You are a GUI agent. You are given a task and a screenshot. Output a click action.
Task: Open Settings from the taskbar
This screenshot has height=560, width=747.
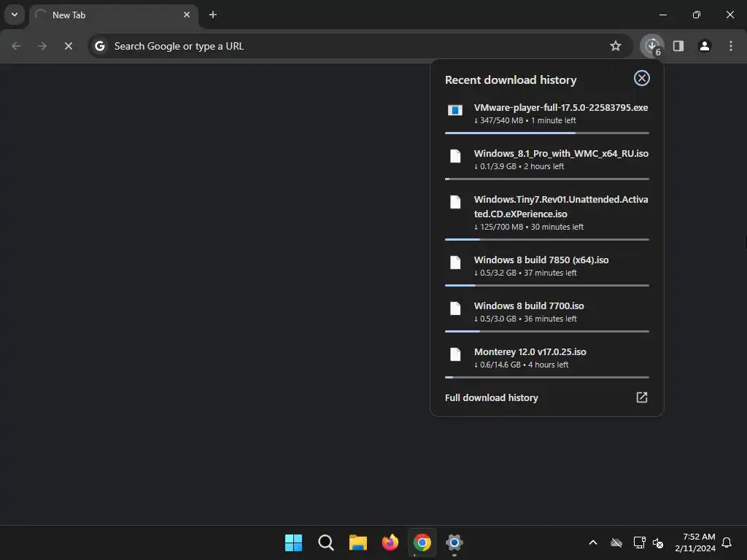click(454, 542)
